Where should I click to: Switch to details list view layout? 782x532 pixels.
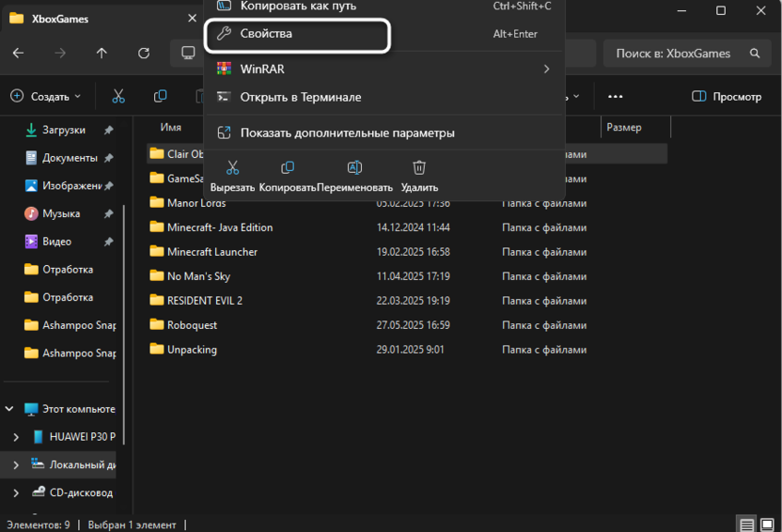point(745,524)
